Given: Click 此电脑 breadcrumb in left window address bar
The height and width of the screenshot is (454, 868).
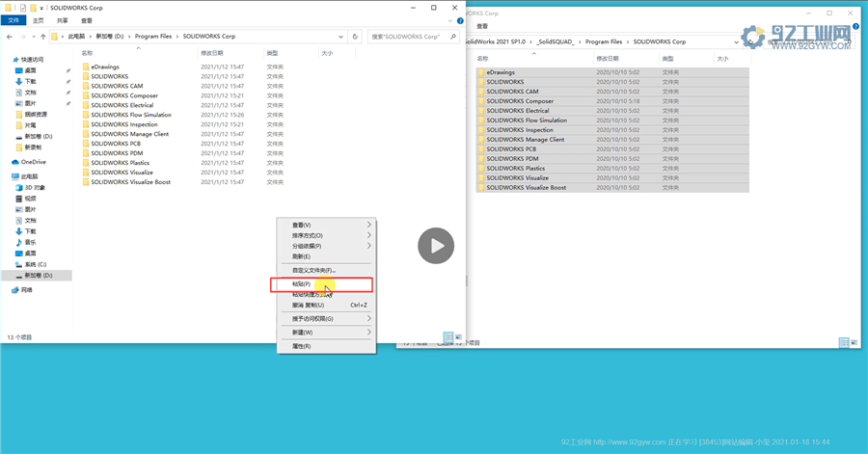Looking at the screenshot, I should pyautogui.click(x=76, y=37).
